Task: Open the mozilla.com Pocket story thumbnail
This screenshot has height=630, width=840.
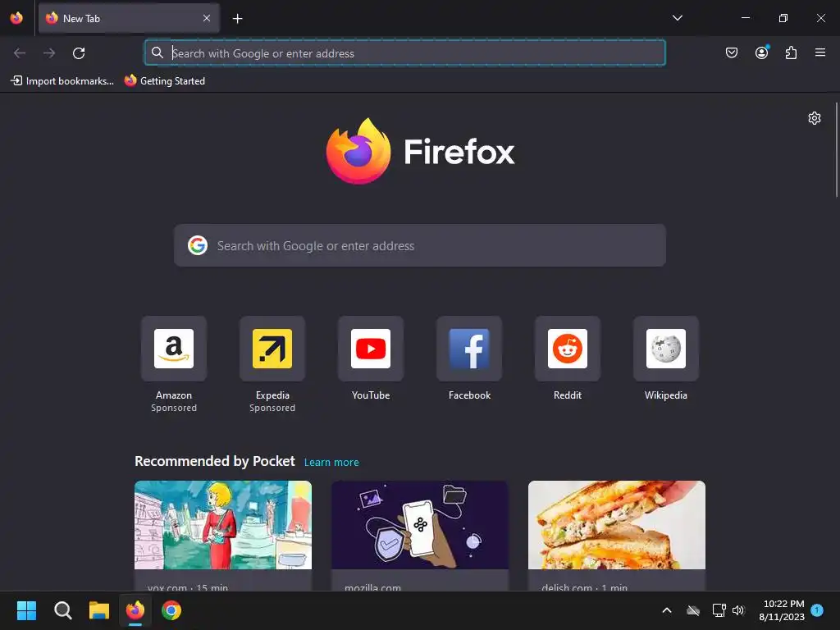Action: coord(420,525)
